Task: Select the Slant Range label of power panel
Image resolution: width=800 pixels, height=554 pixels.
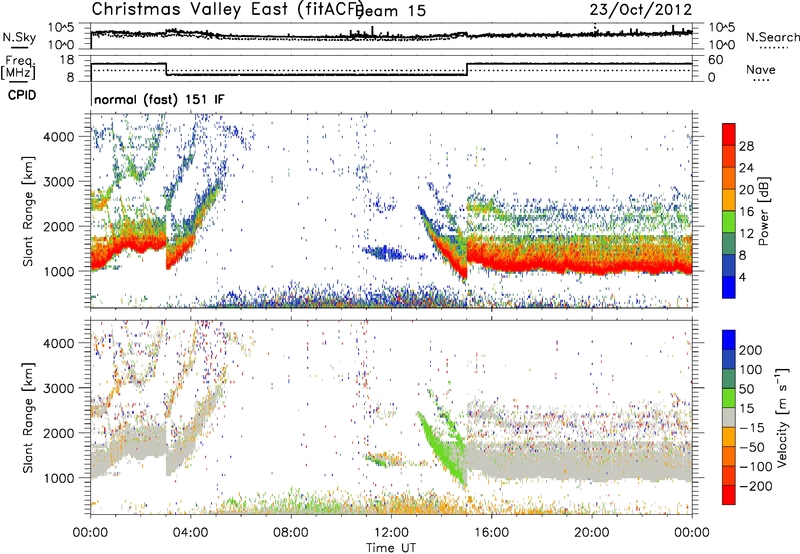Action: (28, 211)
